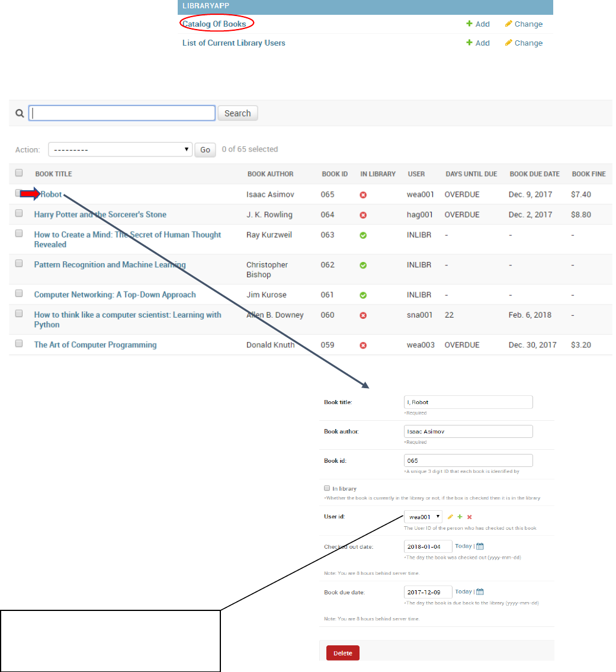Click the Go button
This screenshot has width=616, height=672.
205,149
